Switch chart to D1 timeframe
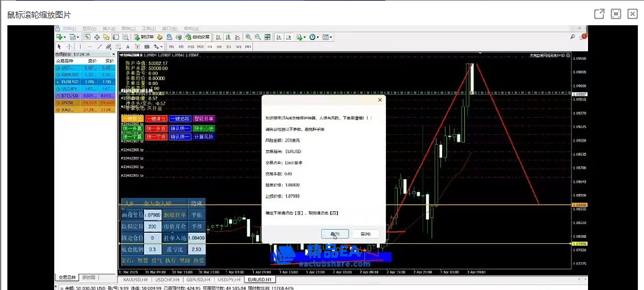This screenshot has height=290, width=644. [229, 46]
